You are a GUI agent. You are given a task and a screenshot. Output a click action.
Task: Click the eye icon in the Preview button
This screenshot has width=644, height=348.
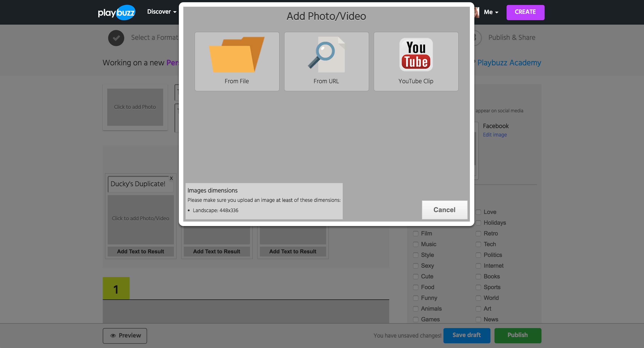tap(113, 335)
